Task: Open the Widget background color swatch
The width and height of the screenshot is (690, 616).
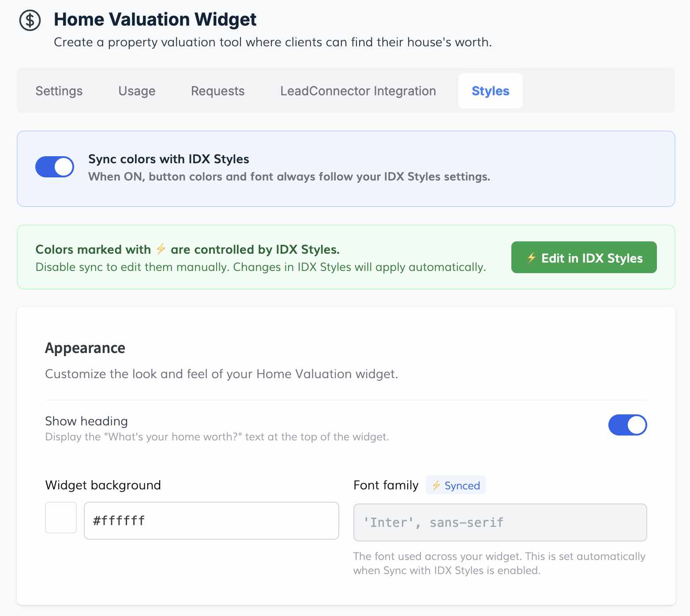Action: point(61,518)
